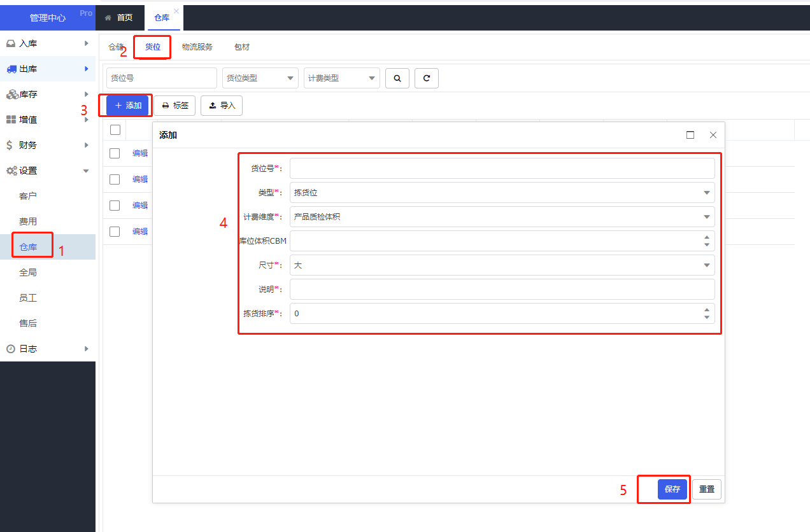Click the 日志 clock icon
Image resolution: width=810 pixels, height=532 pixels.
[x=11, y=349]
